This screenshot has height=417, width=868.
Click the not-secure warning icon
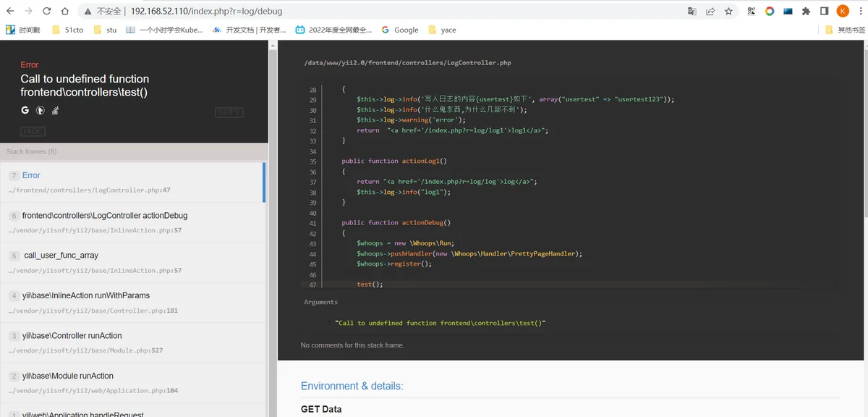(88, 11)
